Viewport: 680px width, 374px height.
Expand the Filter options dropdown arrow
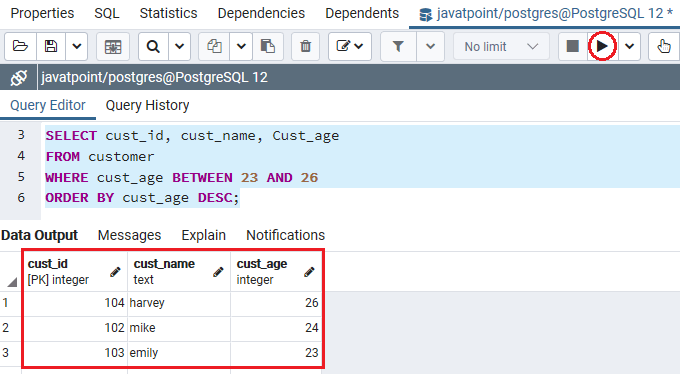430,46
